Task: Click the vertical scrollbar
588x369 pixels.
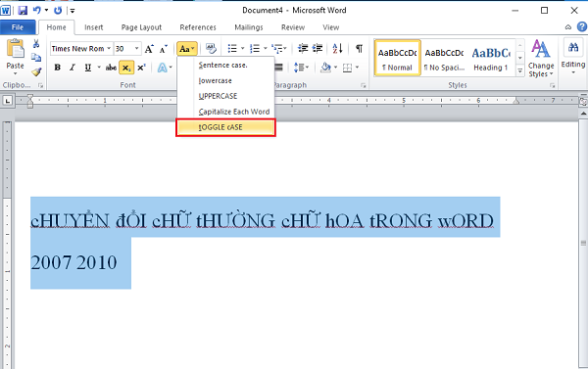Action: 583,243
